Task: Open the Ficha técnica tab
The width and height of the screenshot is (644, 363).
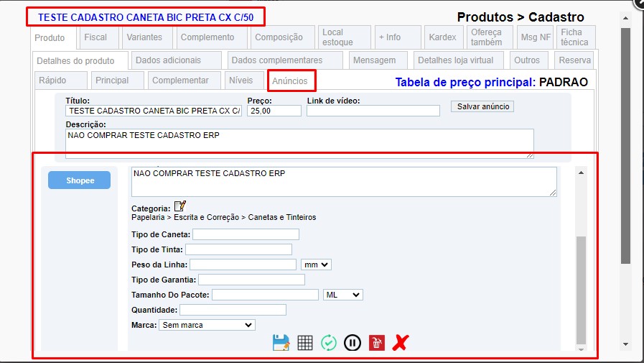Action: tap(577, 37)
